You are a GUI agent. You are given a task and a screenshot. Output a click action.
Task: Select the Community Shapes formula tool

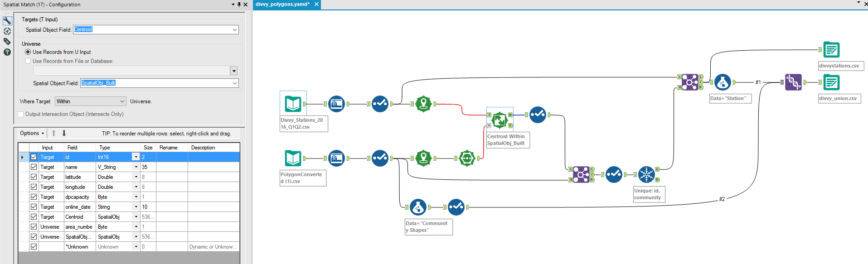(x=418, y=207)
